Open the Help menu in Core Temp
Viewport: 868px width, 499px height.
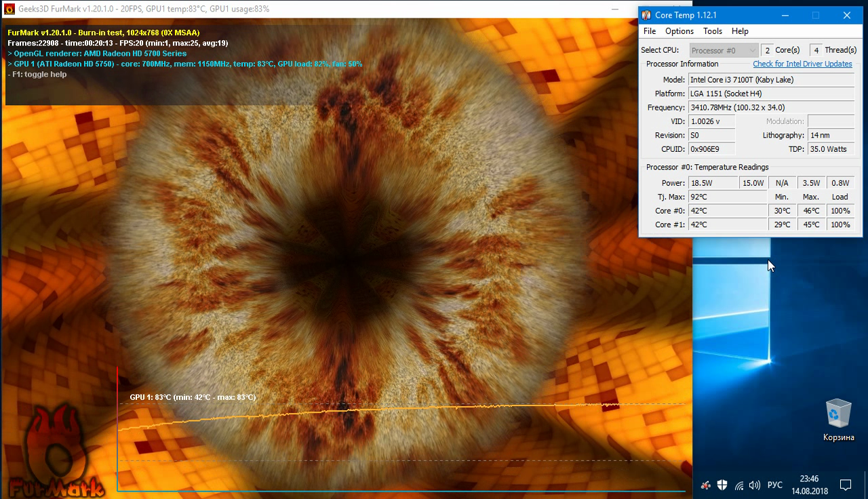click(740, 31)
